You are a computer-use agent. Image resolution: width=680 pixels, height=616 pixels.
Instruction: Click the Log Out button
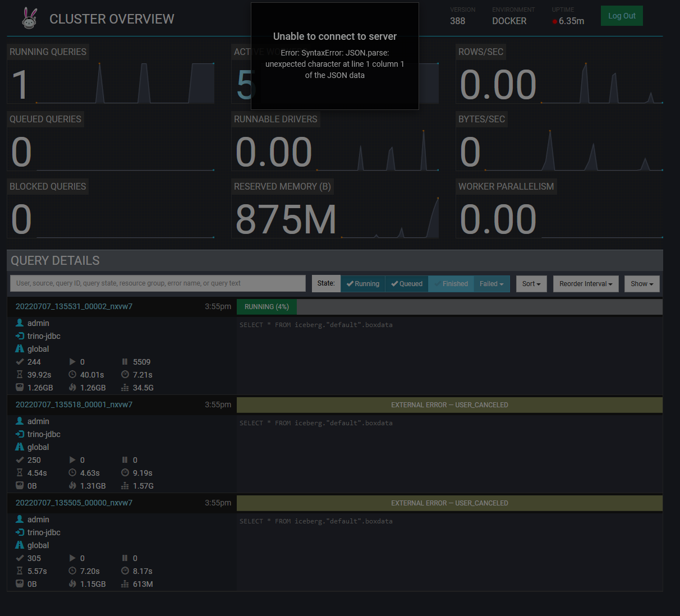[622, 16]
